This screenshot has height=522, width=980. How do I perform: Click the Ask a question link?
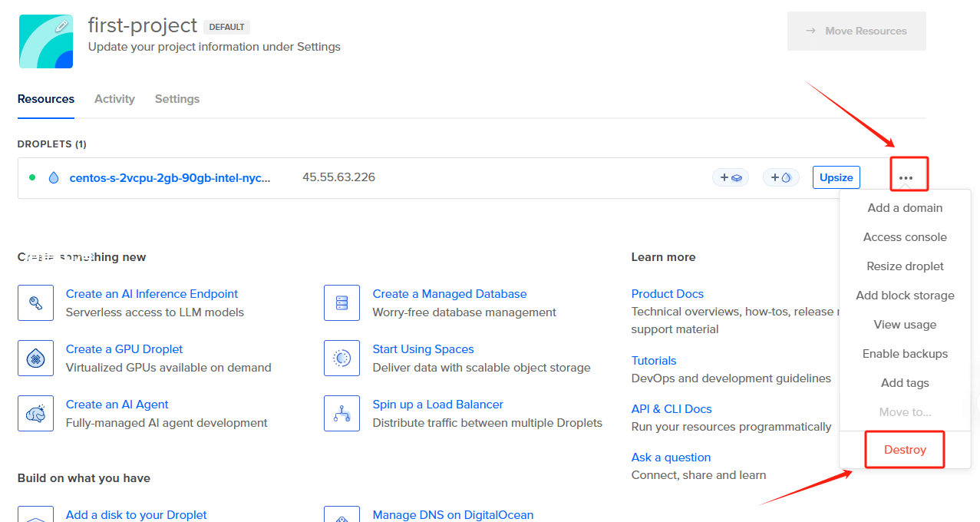pyautogui.click(x=671, y=458)
